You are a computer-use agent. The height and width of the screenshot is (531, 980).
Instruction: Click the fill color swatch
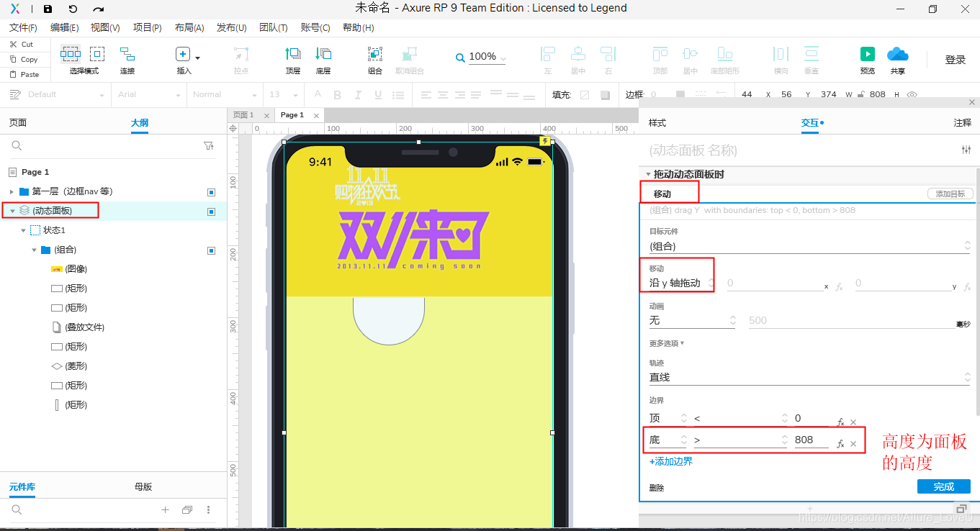[x=585, y=95]
